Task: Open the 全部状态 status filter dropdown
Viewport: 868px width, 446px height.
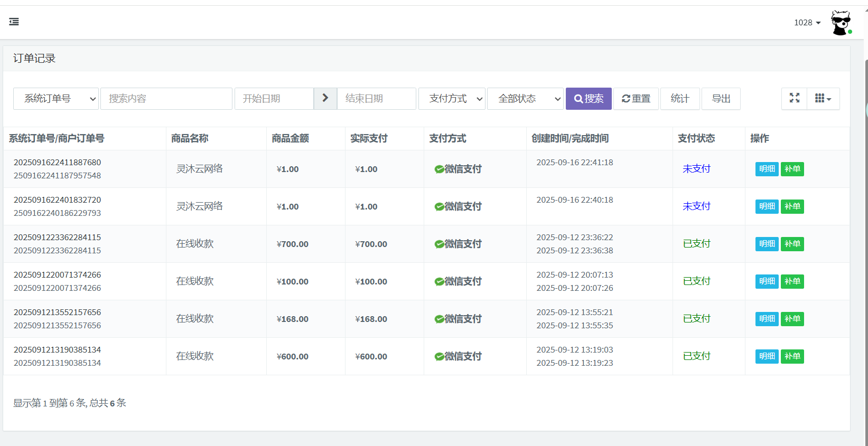Action: [525, 99]
